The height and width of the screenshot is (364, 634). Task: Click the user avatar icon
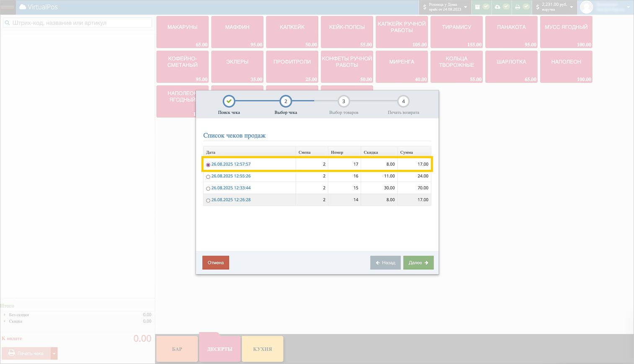tap(586, 7)
